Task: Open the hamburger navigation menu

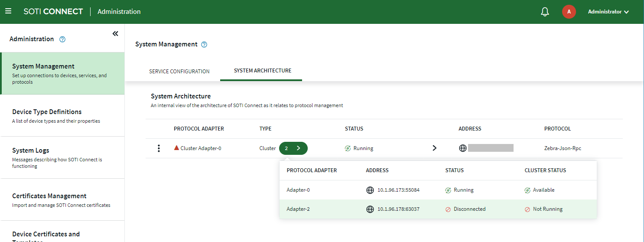Action: click(x=8, y=11)
